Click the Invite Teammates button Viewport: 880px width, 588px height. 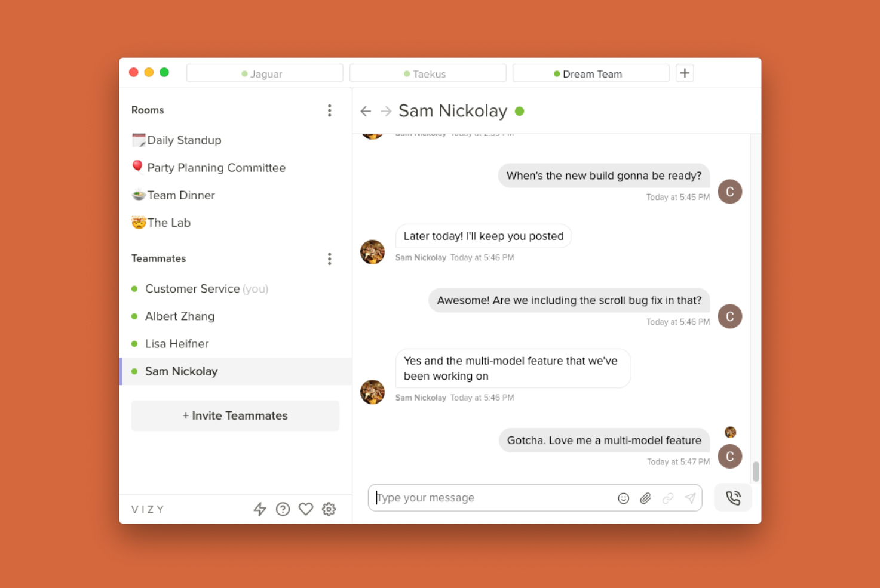[235, 415]
